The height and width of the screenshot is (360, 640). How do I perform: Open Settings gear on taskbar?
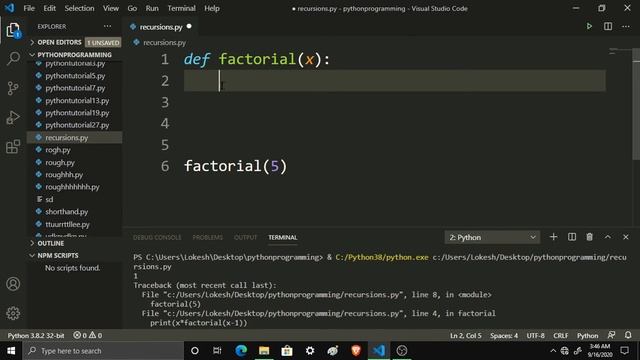click(310, 351)
